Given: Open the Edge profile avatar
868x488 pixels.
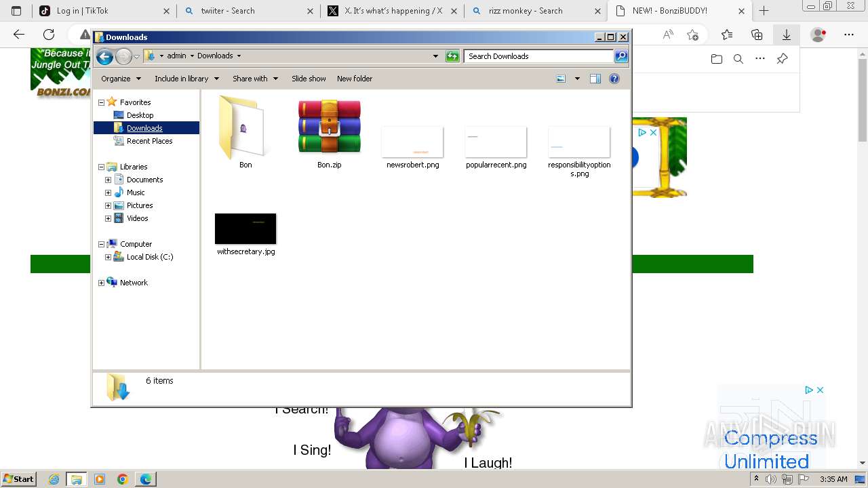Looking at the screenshot, I should [818, 35].
